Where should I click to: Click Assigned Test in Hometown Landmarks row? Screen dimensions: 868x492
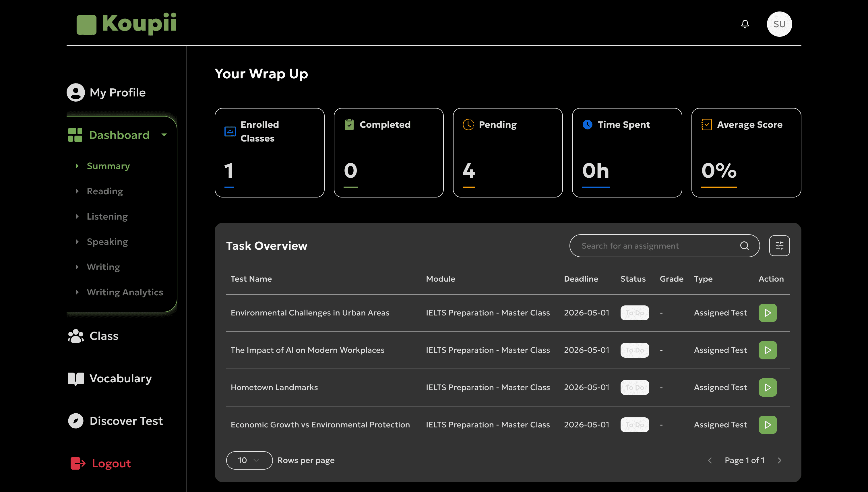(x=720, y=387)
